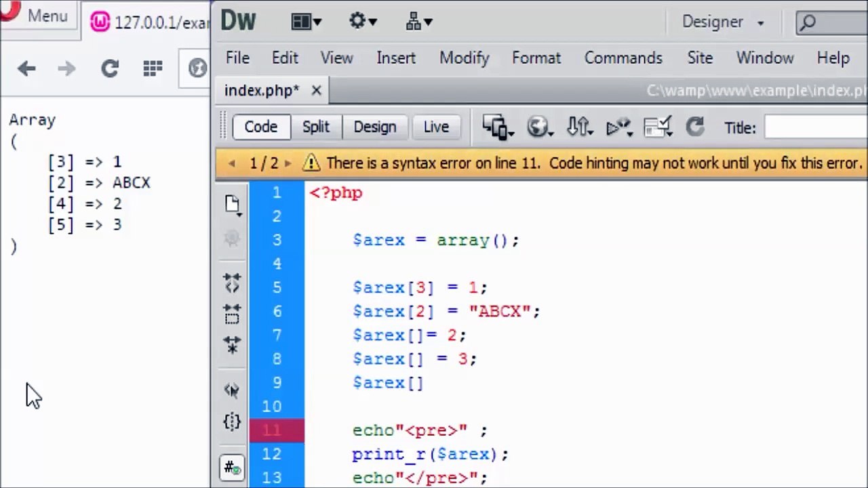Toggle Live view
Viewport: 868px width, 488px height.
[x=436, y=127]
